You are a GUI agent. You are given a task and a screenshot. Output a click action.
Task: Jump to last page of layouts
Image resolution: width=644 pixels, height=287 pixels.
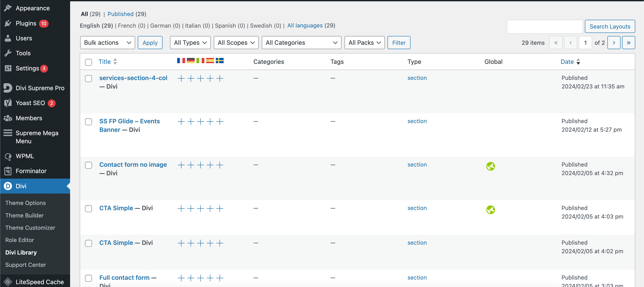click(x=628, y=43)
